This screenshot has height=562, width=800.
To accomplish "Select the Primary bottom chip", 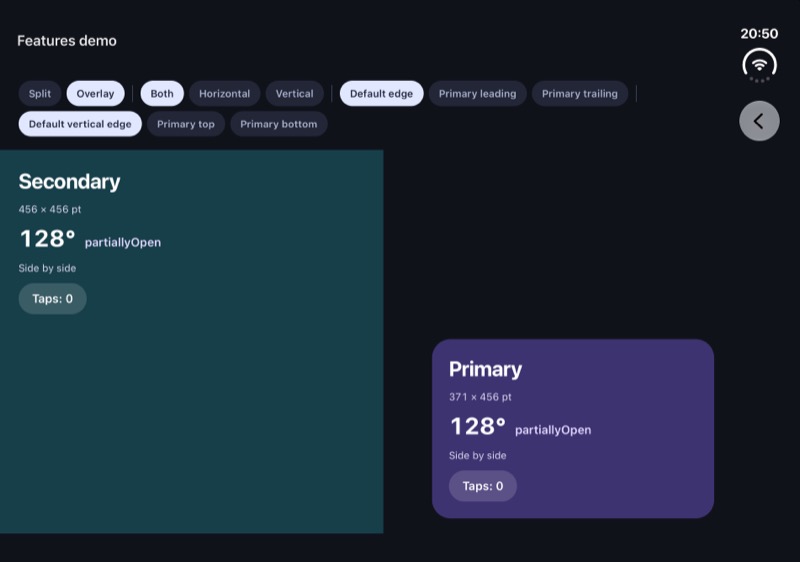I will (x=279, y=124).
